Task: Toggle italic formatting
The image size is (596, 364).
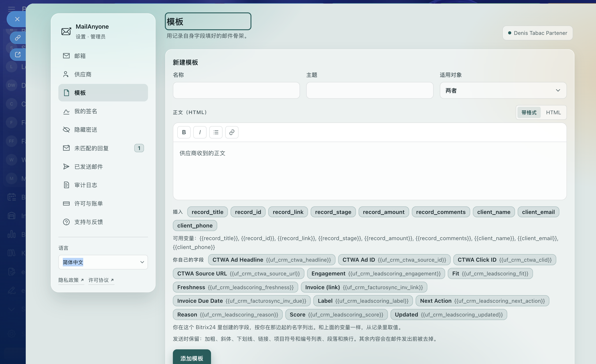Action: [200, 132]
